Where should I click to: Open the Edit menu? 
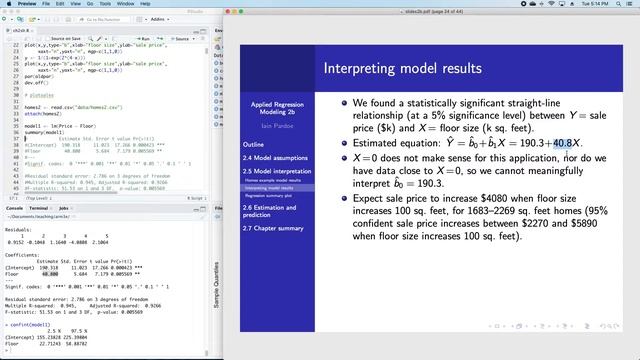coord(60,4)
